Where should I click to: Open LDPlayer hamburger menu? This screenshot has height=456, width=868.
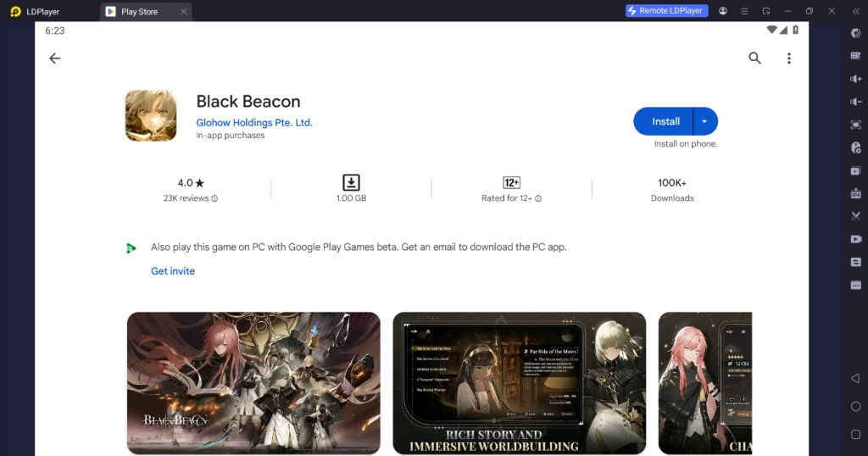tap(744, 11)
